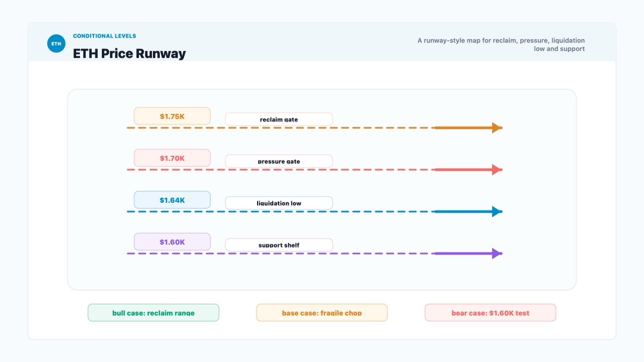
Task: Click the $1.75K price label
Action: tap(172, 116)
